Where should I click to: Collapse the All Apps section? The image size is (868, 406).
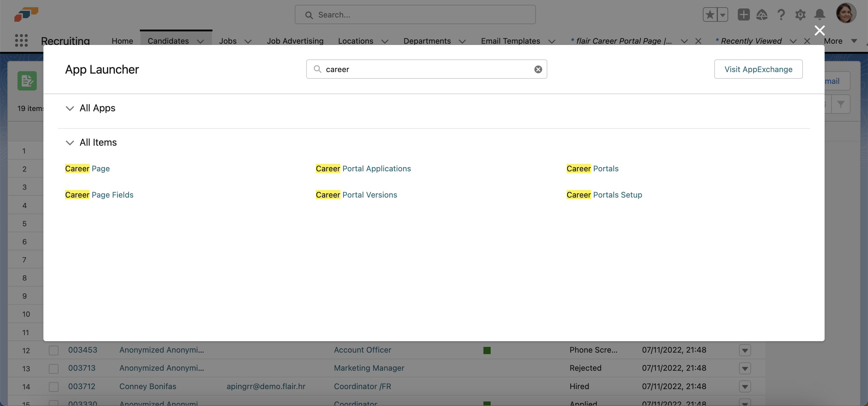tap(70, 109)
